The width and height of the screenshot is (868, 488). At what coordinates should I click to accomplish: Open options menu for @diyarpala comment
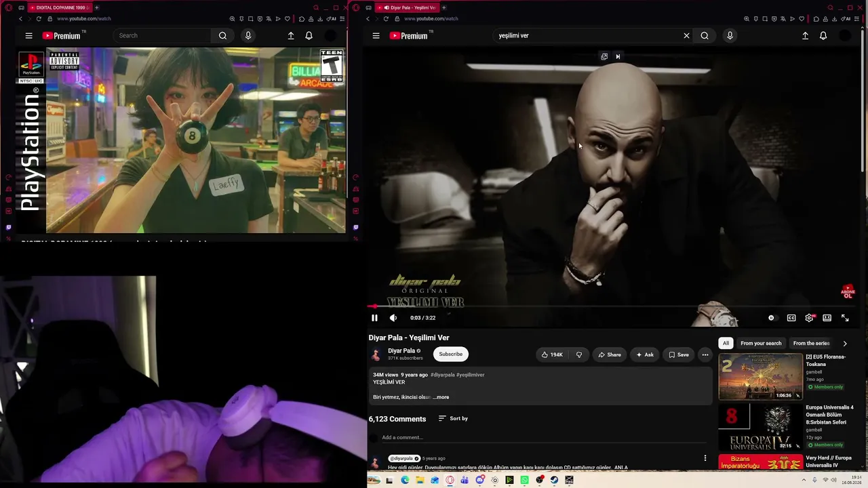click(705, 458)
